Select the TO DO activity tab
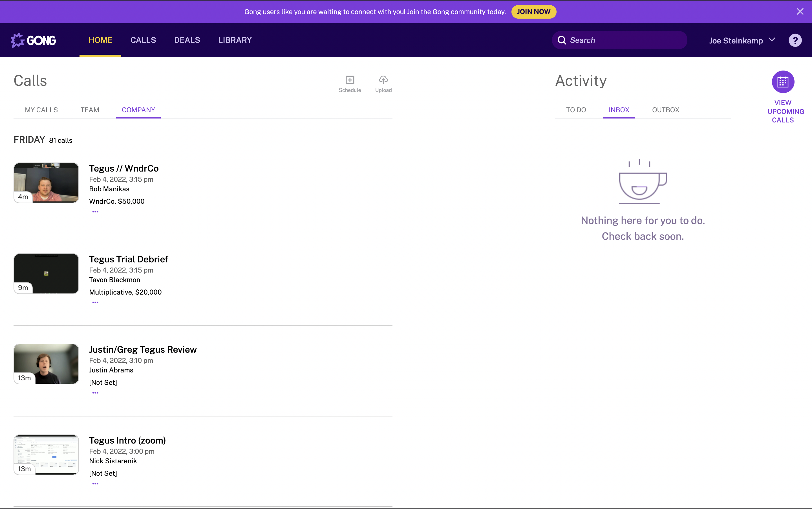812x509 pixels. [x=576, y=110]
